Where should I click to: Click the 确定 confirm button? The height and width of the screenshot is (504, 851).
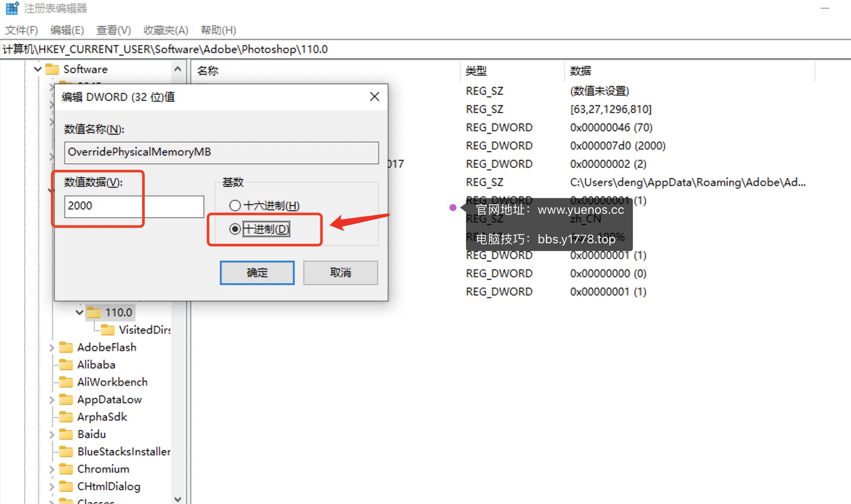[x=257, y=272]
